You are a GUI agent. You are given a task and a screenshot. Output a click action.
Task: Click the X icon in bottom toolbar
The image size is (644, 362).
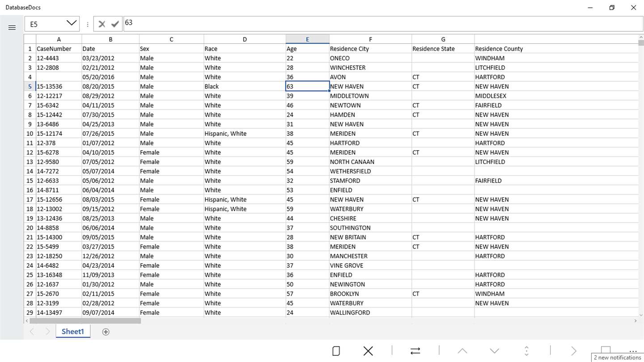coord(368,351)
